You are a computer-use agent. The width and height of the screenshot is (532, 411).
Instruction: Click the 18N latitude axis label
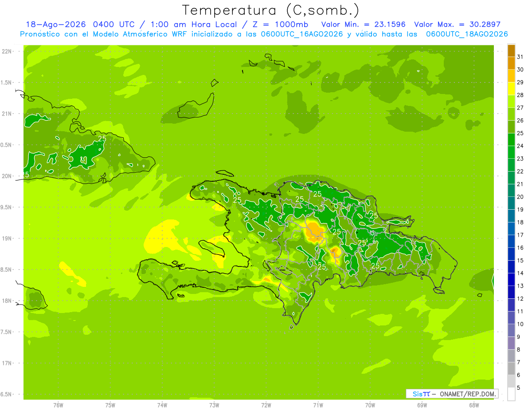pyautogui.click(x=7, y=301)
